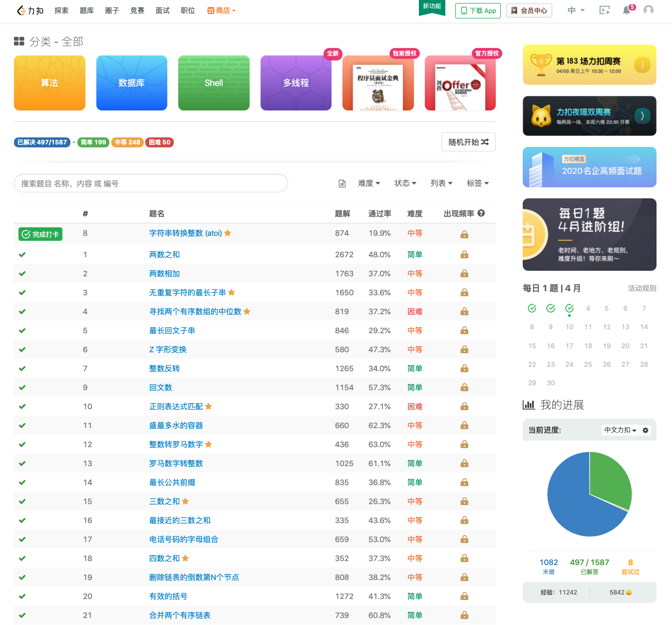Click the solved checkmark next to 两数相加
The height and width of the screenshot is (625, 672).
[22, 273]
